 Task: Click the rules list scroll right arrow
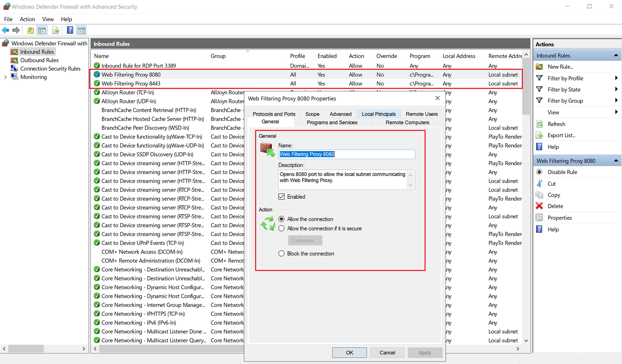coord(518,349)
